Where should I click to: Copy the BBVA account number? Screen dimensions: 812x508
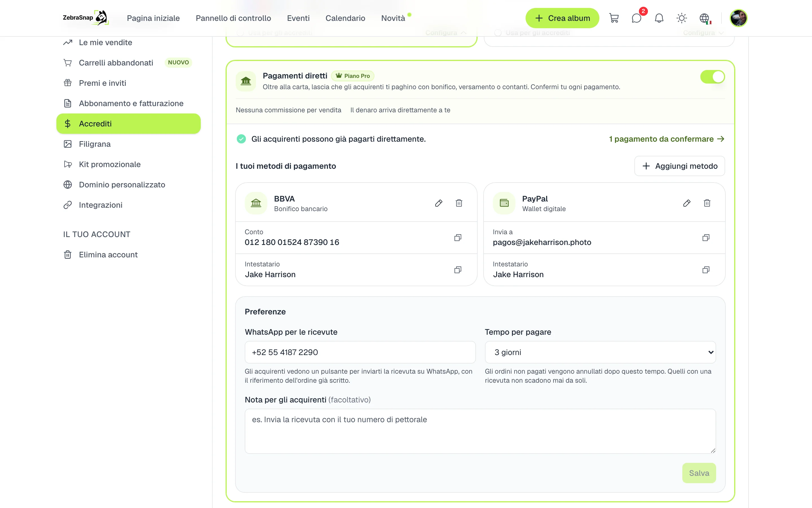click(458, 238)
